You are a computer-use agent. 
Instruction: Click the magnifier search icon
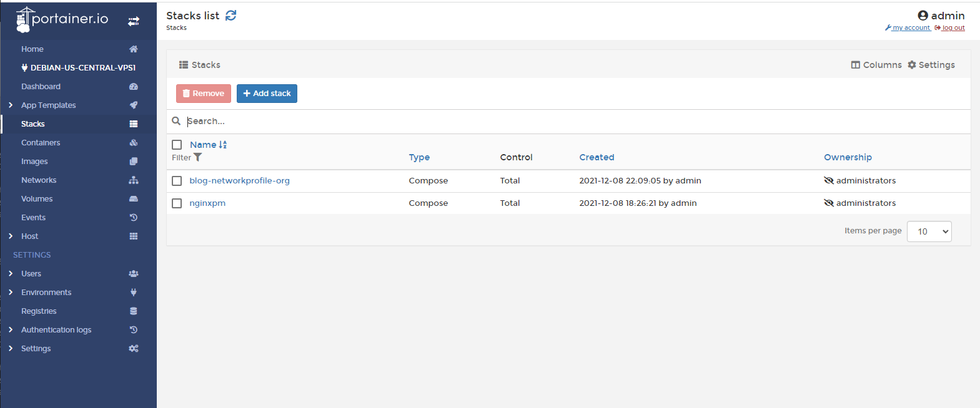pyautogui.click(x=176, y=121)
